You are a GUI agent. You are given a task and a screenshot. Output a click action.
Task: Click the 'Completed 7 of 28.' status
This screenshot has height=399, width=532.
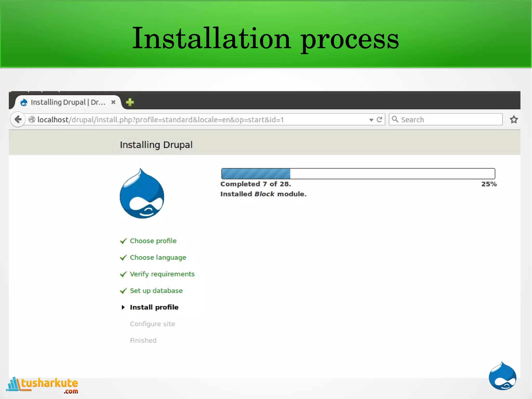[x=256, y=184]
